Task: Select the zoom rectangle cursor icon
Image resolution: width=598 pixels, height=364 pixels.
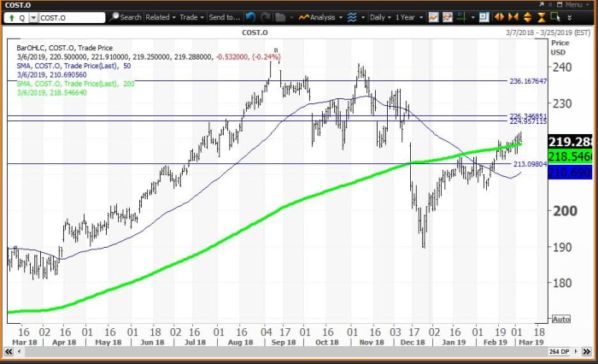Action: 555,17
